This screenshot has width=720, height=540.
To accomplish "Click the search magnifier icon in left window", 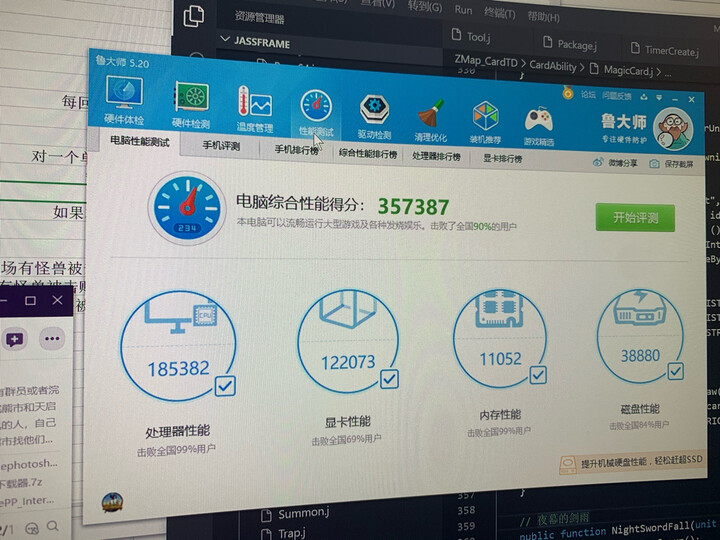I will point(53,526).
